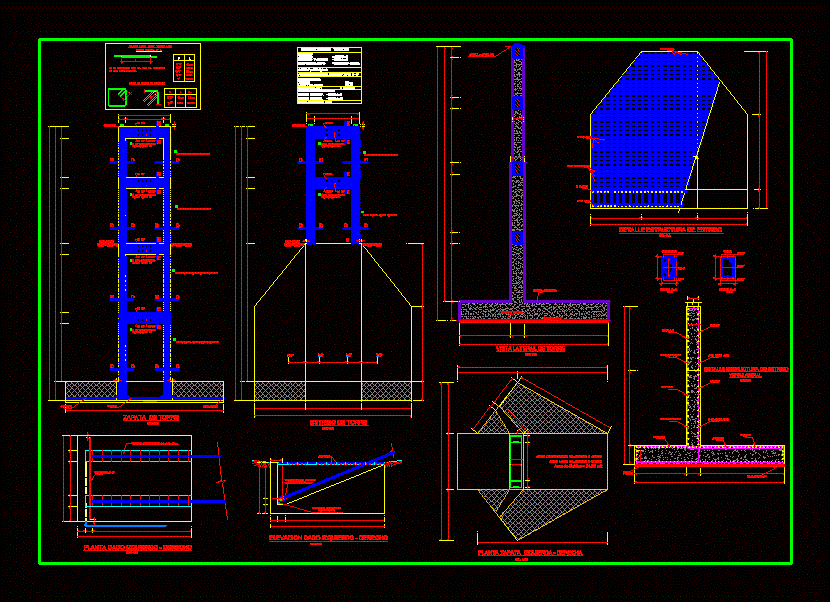This screenshot has width=830, height=602.
Task: Select the right blue column section detail
Action: [727, 267]
